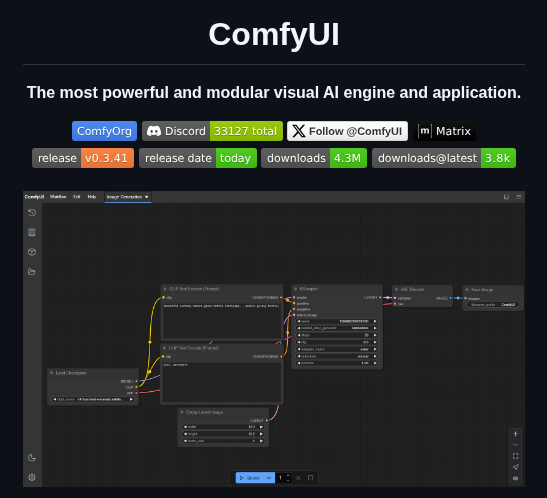
Task: Click the queue batch count stepper
Action: [x=288, y=478]
